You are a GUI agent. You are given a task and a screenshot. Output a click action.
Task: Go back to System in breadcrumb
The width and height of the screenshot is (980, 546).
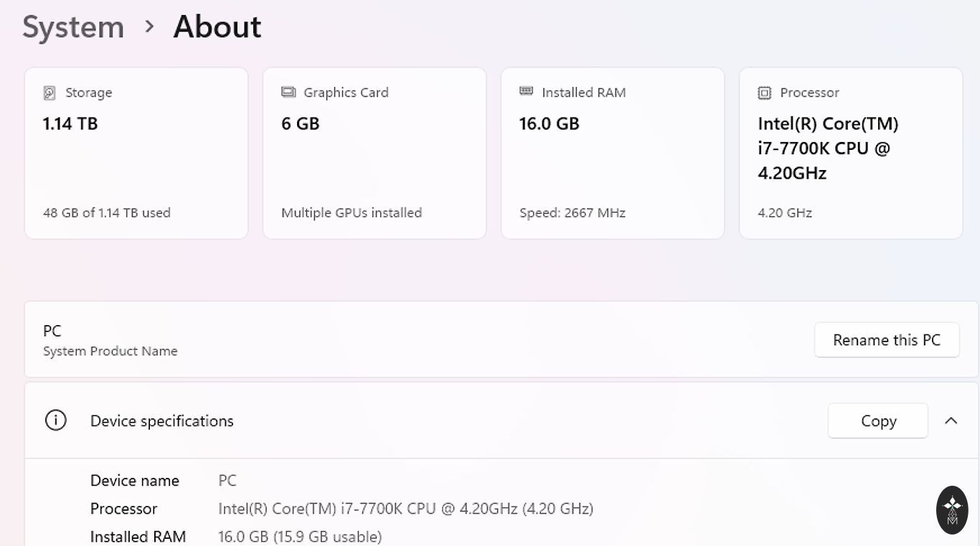coord(73,28)
